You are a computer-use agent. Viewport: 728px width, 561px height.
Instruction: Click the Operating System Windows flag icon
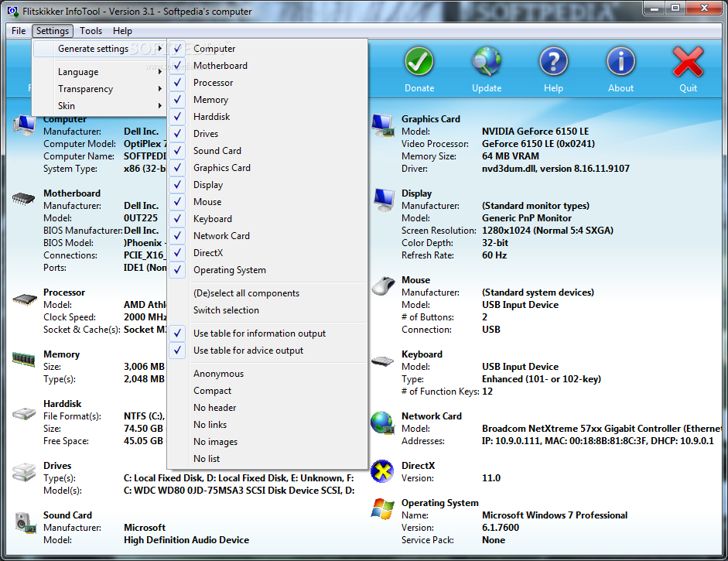pyautogui.click(x=383, y=509)
